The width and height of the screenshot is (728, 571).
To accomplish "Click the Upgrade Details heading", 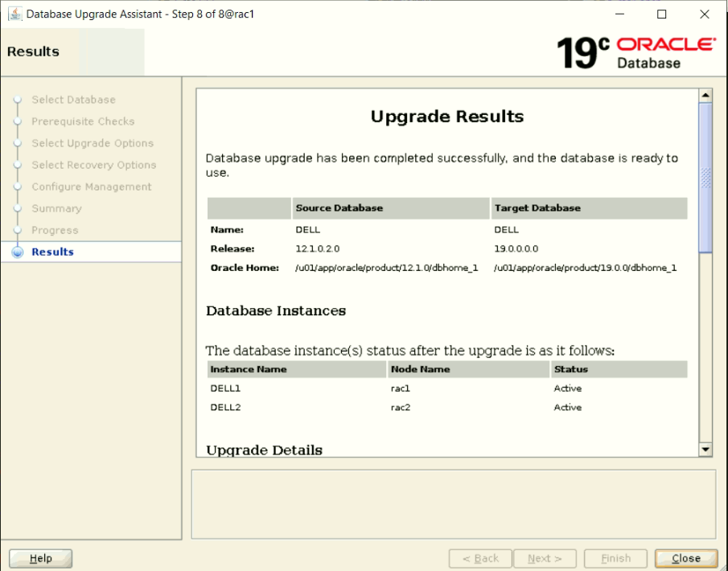I will (x=264, y=450).
